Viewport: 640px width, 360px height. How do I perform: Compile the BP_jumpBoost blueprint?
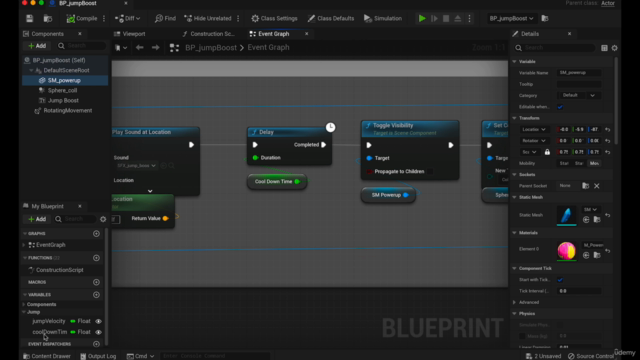click(82, 18)
